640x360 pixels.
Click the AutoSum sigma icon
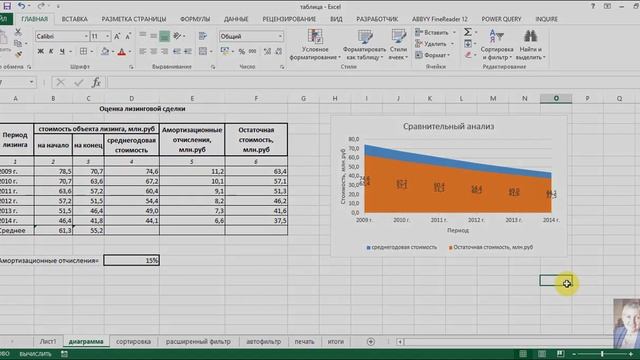468,32
